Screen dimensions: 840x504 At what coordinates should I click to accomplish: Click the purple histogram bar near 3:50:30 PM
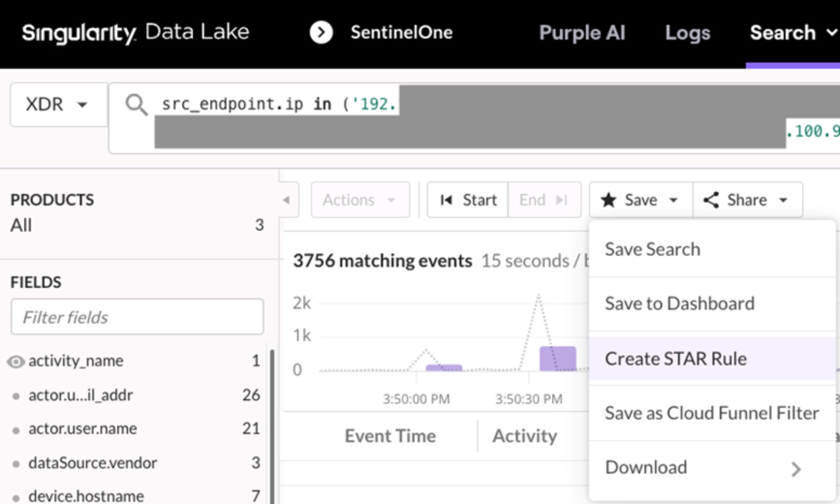coord(557,359)
